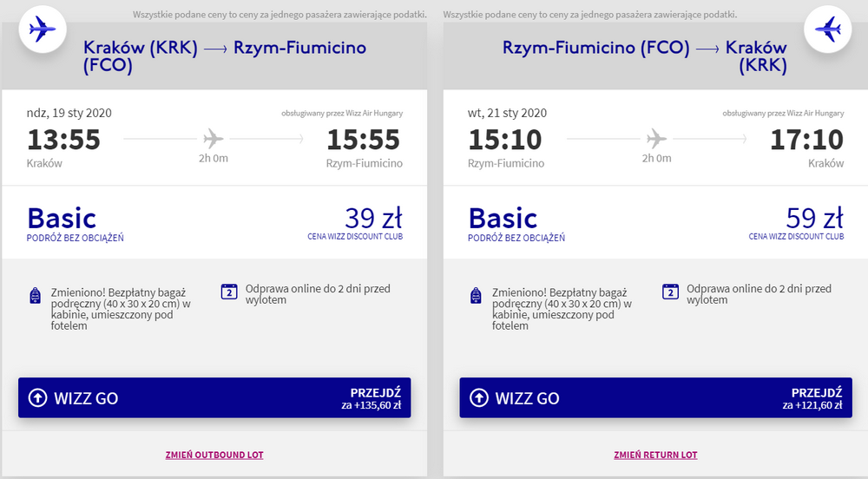This screenshot has height=479, width=868.
Task: Click PODRÓŻ BEZ OBCIĄŻEŃ on the outbound card
Action: (x=76, y=238)
